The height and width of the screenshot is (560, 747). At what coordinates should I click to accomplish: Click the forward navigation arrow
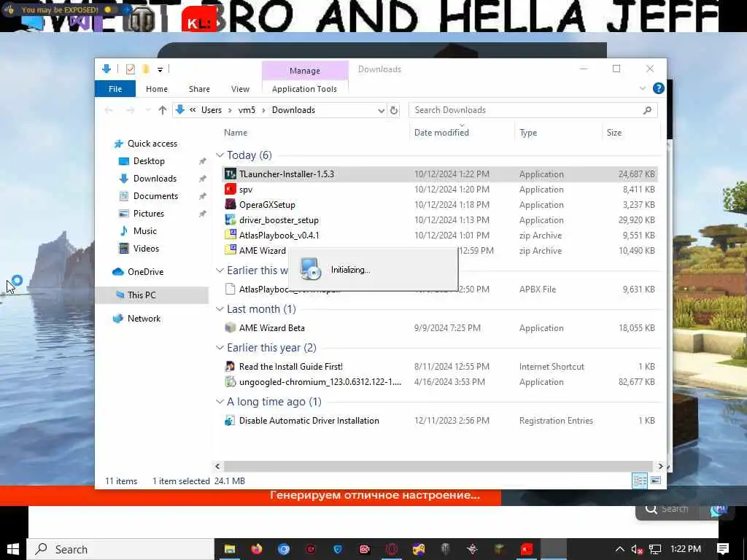(x=130, y=110)
